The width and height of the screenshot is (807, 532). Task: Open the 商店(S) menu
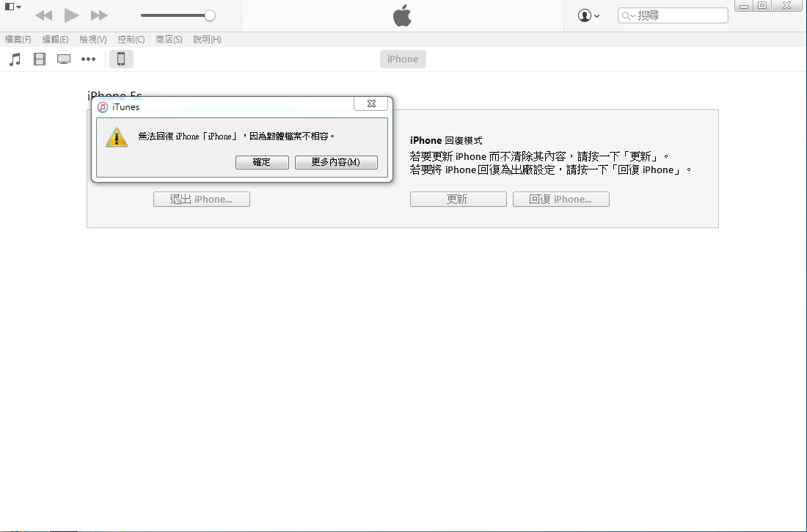tap(169, 39)
